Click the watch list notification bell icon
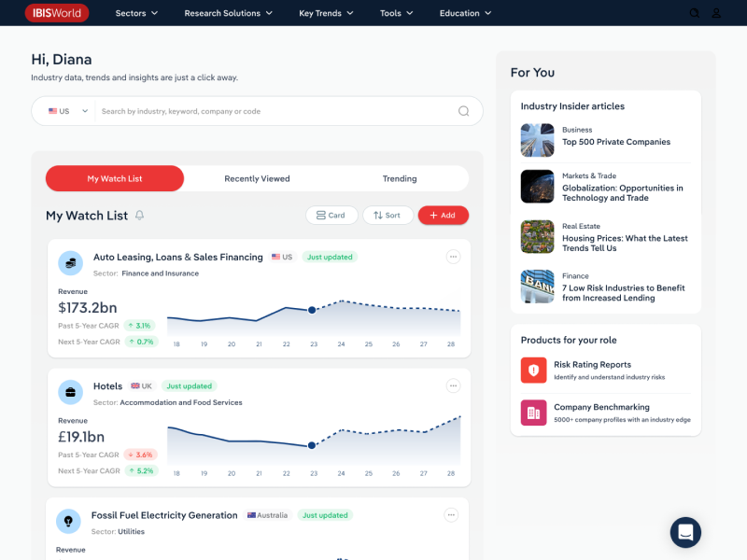Viewport: 747px width, 560px height. point(140,216)
